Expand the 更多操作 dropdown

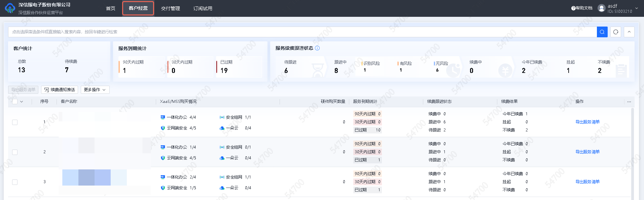coord(95,90)
